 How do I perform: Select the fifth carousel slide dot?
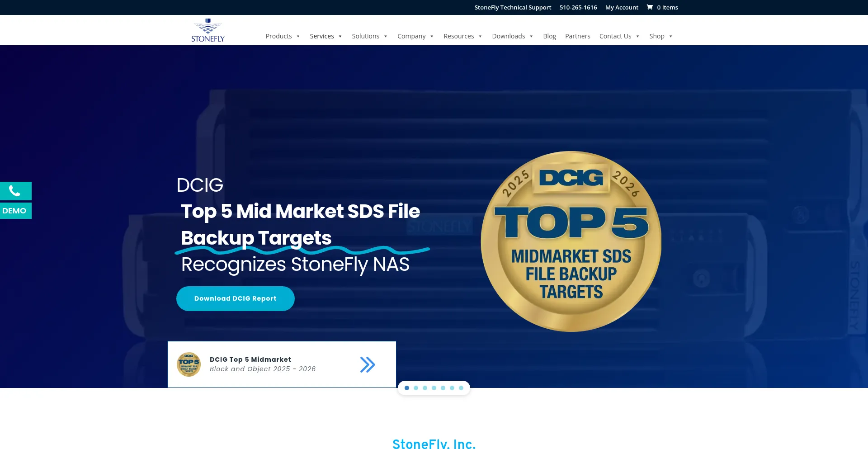coord(443,388)
